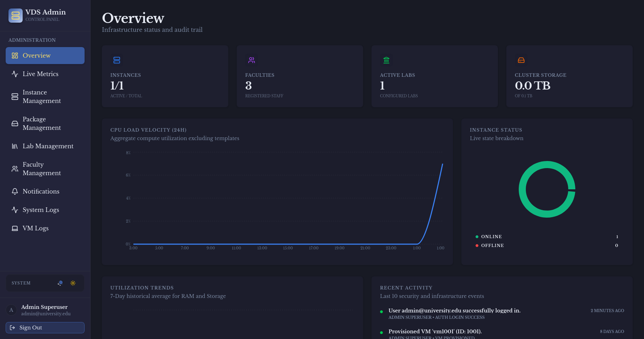The image size is (644, 339).
Task: Click the ONLINE legend entry
Action: pyautogui.click(x=547, y=237)
